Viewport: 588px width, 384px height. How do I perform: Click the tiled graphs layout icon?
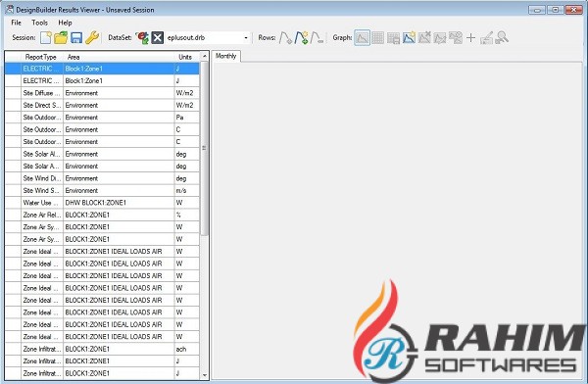(x=456, y=37)
